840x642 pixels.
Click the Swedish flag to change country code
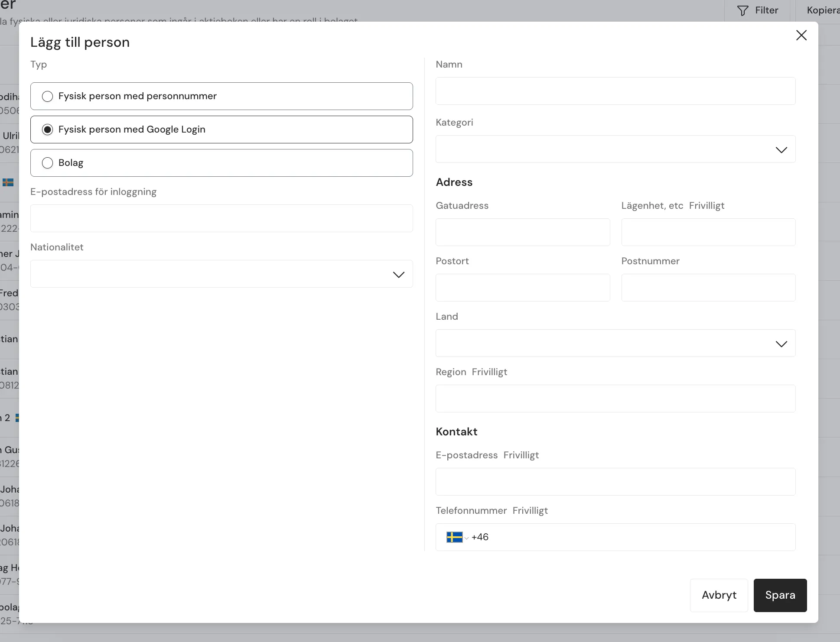click(456, 537)
